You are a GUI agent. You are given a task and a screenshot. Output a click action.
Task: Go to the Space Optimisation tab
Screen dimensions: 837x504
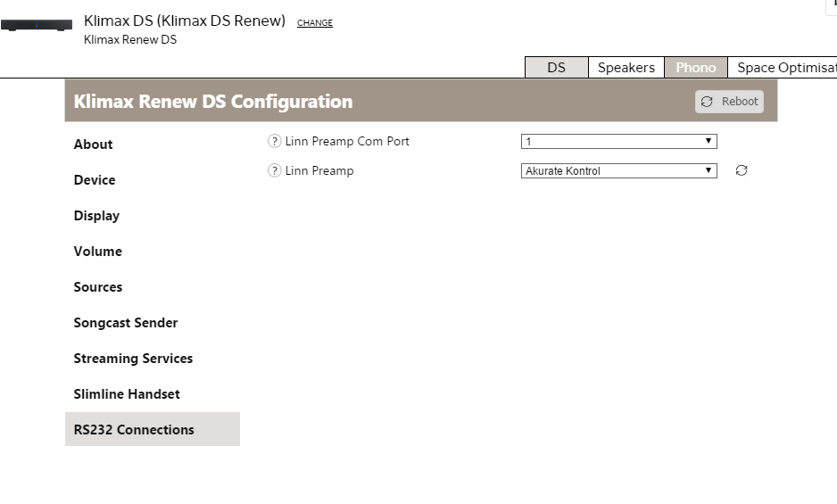coord(785,68)
